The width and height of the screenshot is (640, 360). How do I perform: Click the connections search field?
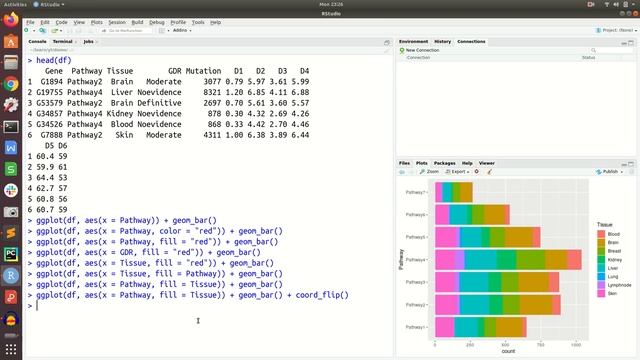click(x=612, y=50)
